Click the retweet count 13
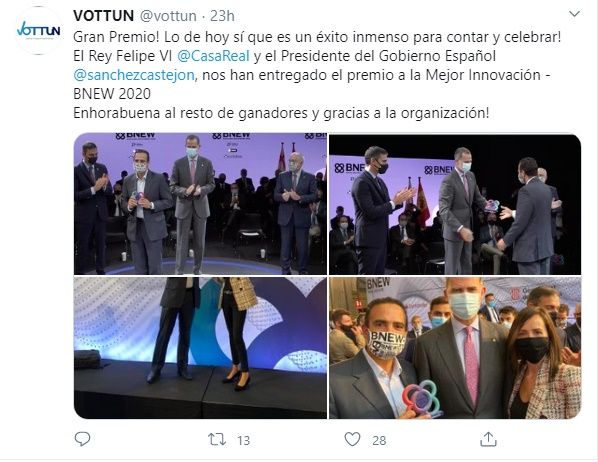 pos(243,440)
